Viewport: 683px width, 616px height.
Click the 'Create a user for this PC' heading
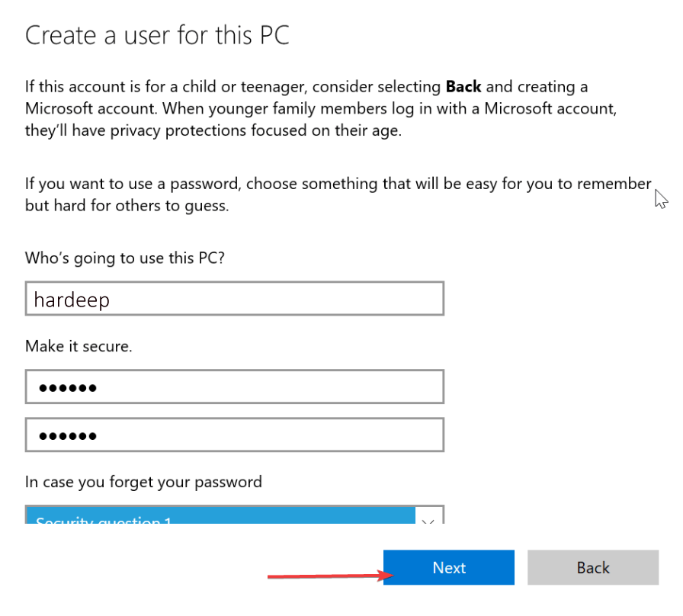pyautogui.click(x=157, y=35)
